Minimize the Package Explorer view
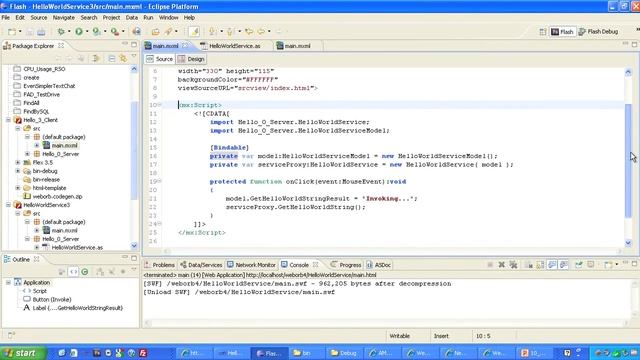 [125, 44]
